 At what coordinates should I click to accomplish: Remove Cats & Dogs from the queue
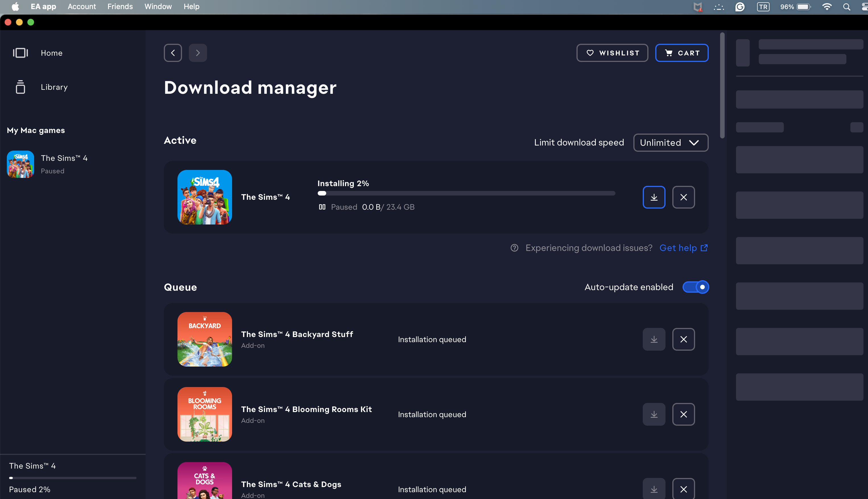point(683,489)
